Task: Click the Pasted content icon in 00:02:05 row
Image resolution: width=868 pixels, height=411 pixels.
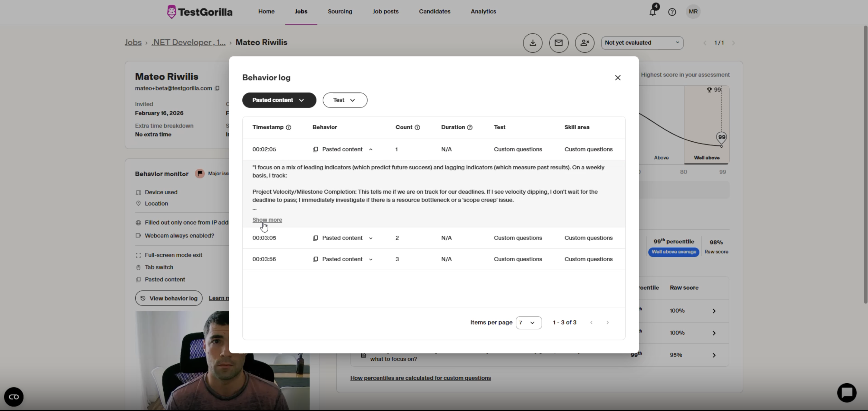Action: coord(315,149)
